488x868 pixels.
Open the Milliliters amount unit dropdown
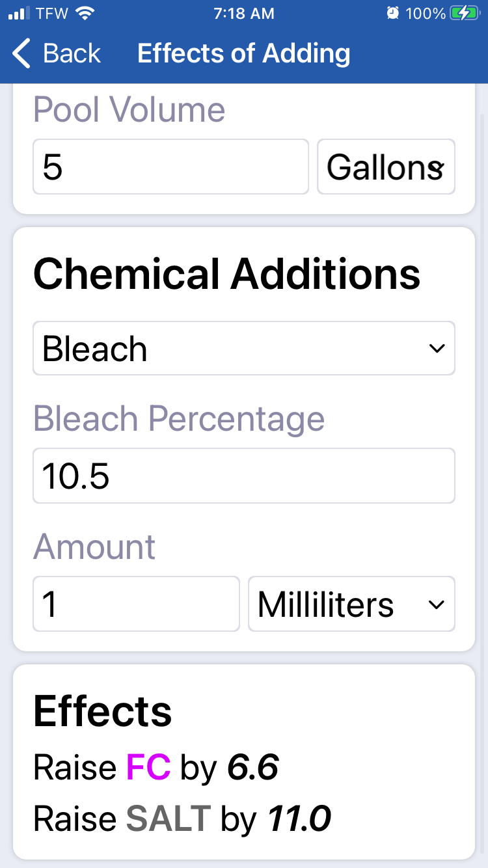click(351, 604)
